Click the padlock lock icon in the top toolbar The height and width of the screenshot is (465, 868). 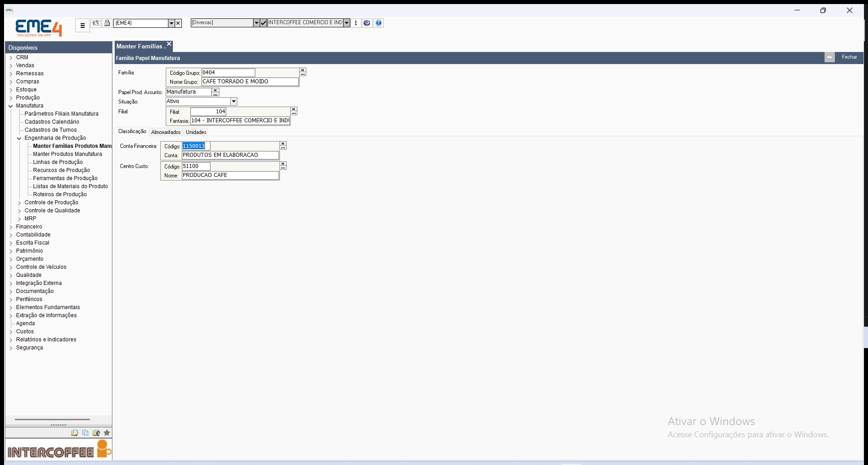(107, 23)
